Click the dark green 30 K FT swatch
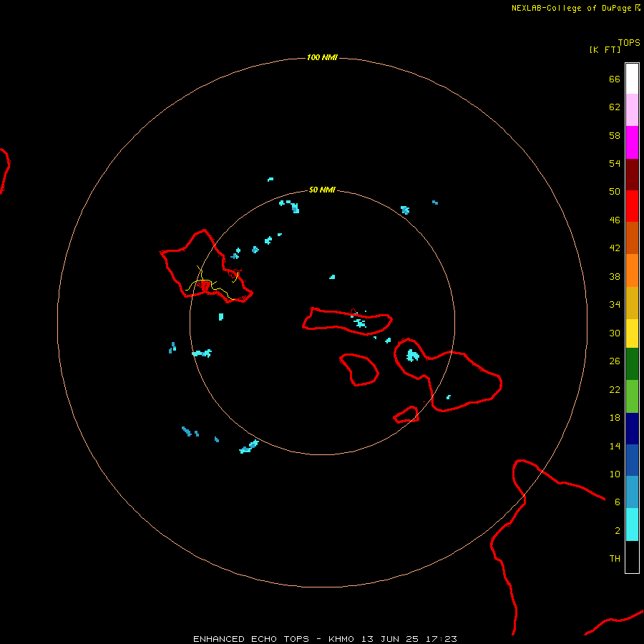Screen dimensions: 644x644 [632, 364]
